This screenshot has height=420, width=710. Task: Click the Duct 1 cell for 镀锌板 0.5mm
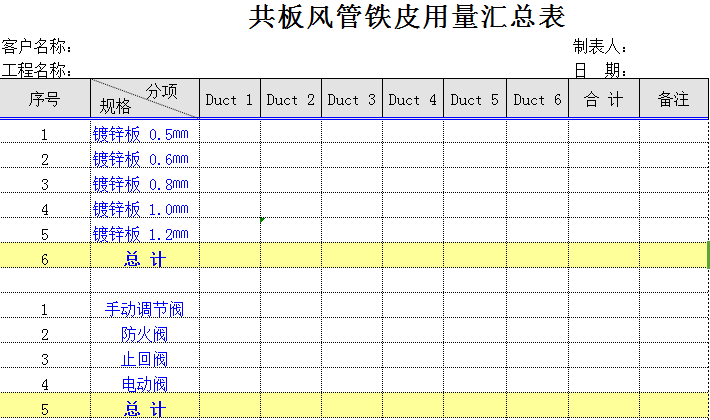click(x=230, y=132)
